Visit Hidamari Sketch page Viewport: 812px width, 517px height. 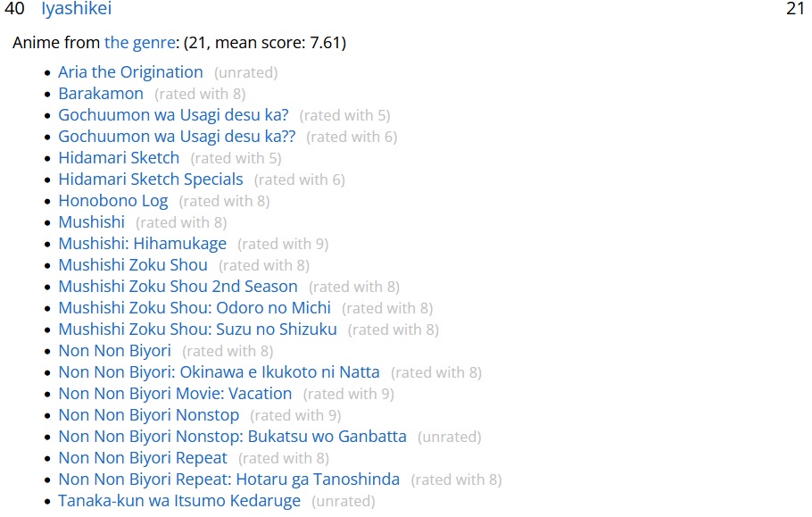(119, 158)
